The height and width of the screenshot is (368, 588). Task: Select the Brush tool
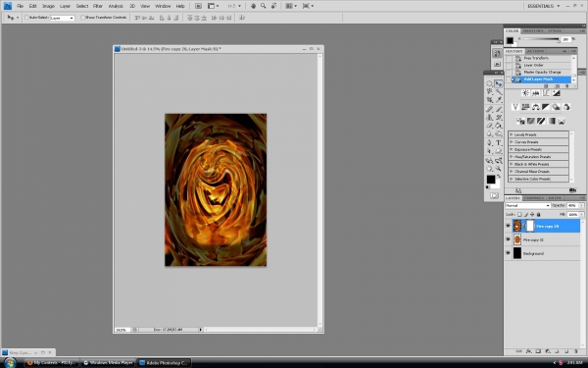click(x=499, y=109)
